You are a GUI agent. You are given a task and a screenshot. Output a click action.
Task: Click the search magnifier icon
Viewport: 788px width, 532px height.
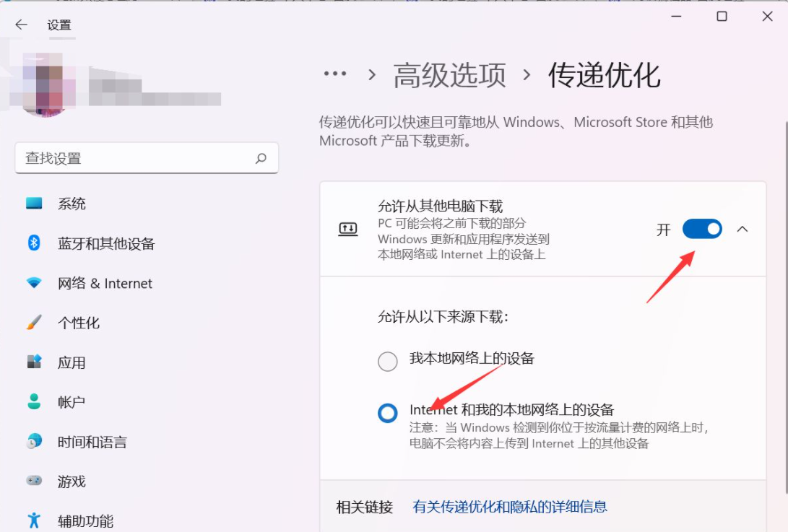click(261, 158)
